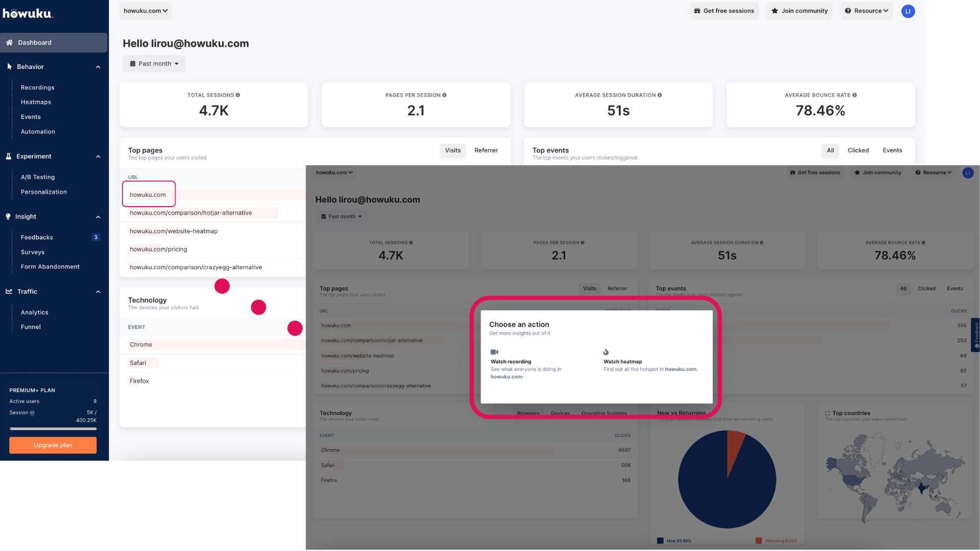Image resolution: width=980 pixels, height=551 pixels.
Task: Click Watch recording camera icon
Action: tap(494, 352)
